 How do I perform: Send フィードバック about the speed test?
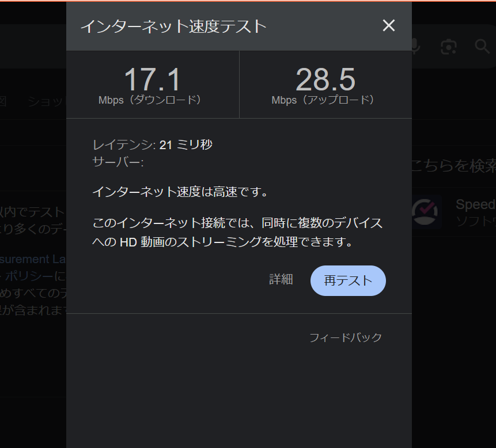point(344,337)
